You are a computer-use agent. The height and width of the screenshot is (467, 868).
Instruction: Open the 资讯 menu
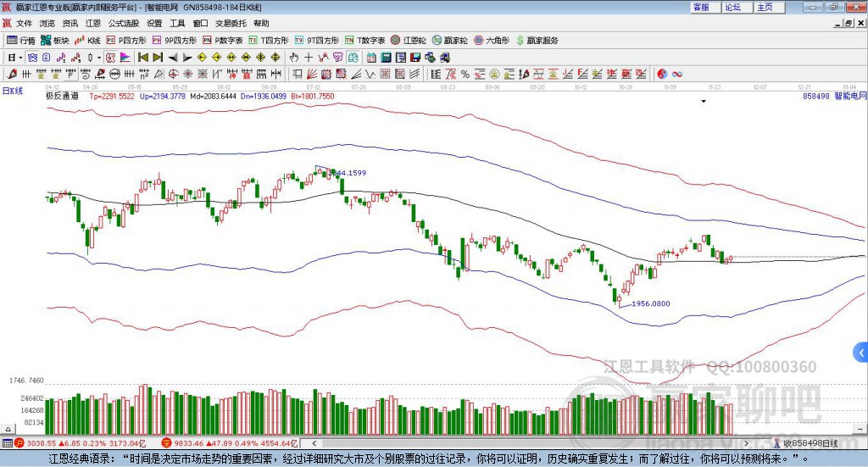(70, 23)
